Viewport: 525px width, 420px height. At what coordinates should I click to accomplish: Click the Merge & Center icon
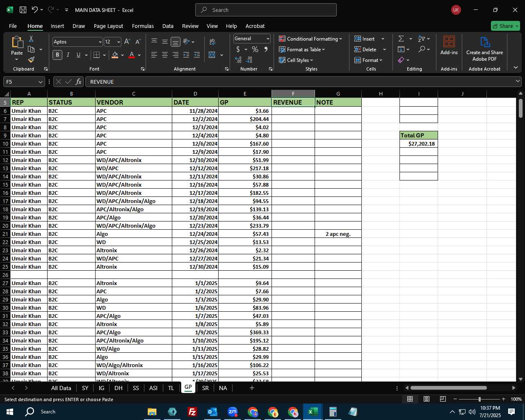pos(212,55)
